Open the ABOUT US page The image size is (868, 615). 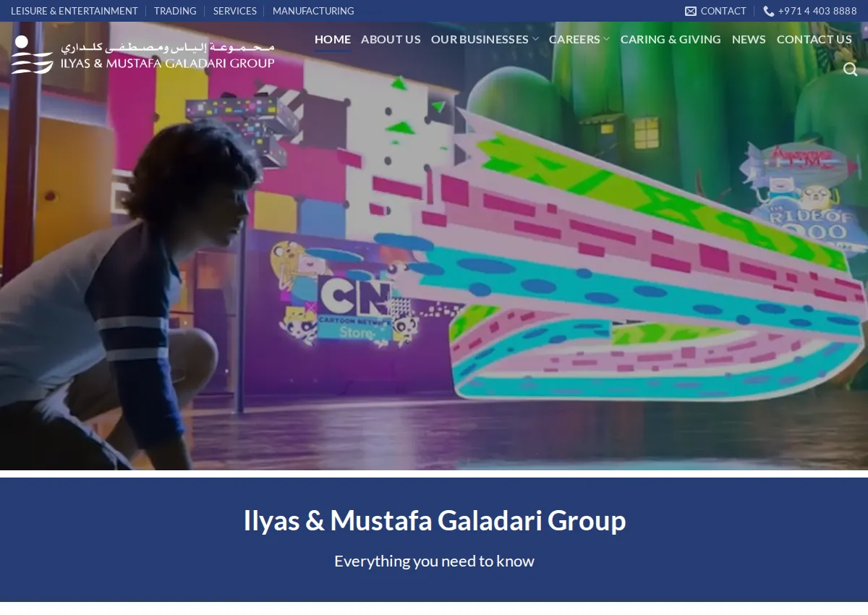point(391,39)
